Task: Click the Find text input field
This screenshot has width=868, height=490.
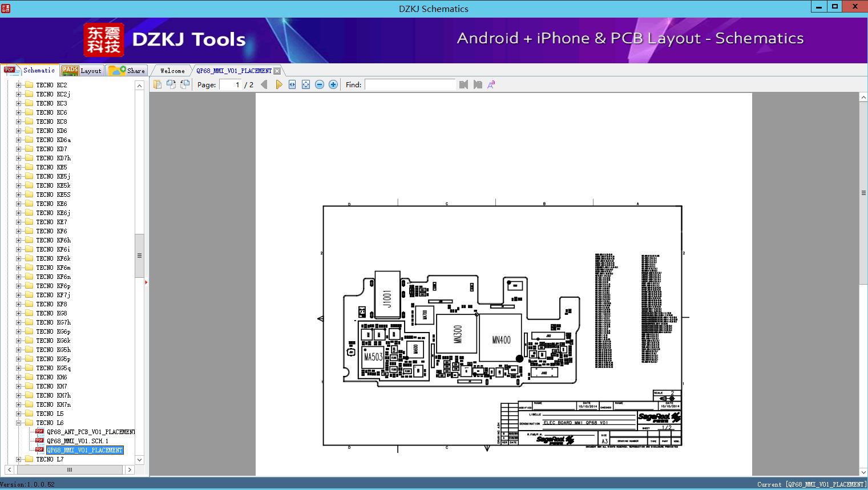Action: point(410,84)
